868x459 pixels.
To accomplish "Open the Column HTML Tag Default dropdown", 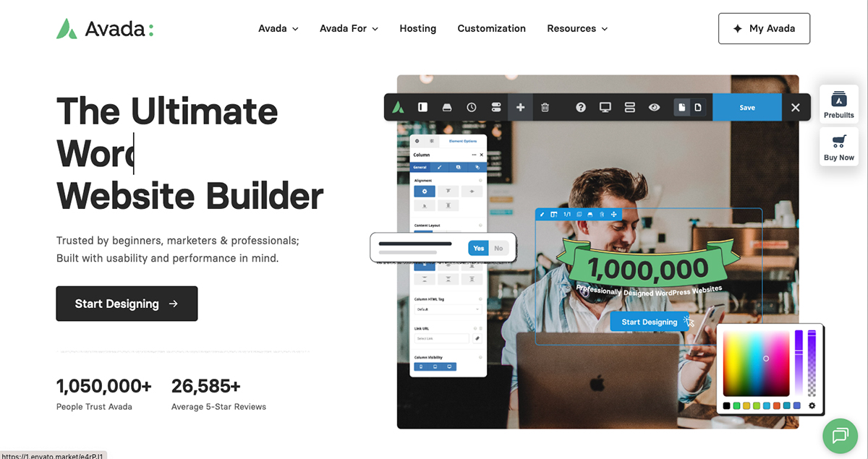I will click(x=448, y=309).
